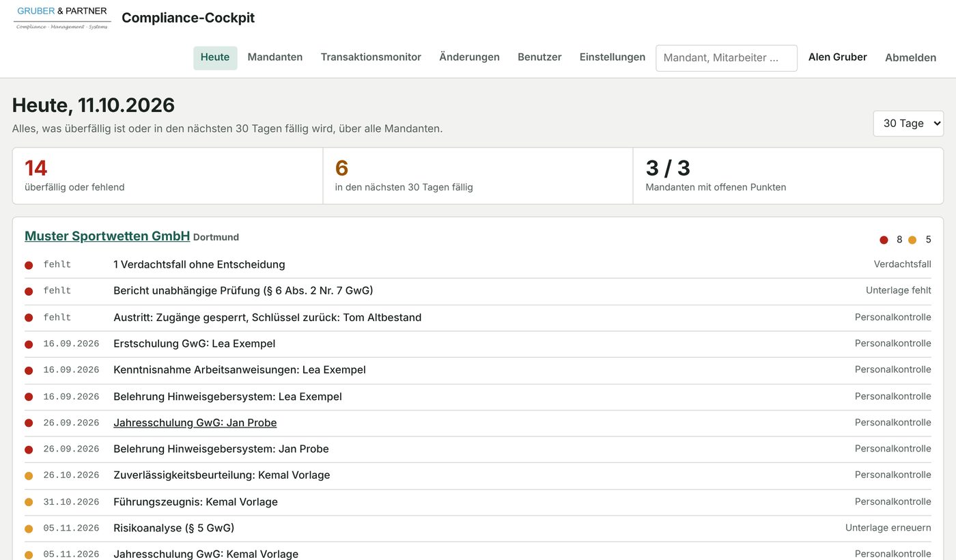Open the 30 Tage period dropdown
This screenshot has width=956, height=560.
click(908, 124)
